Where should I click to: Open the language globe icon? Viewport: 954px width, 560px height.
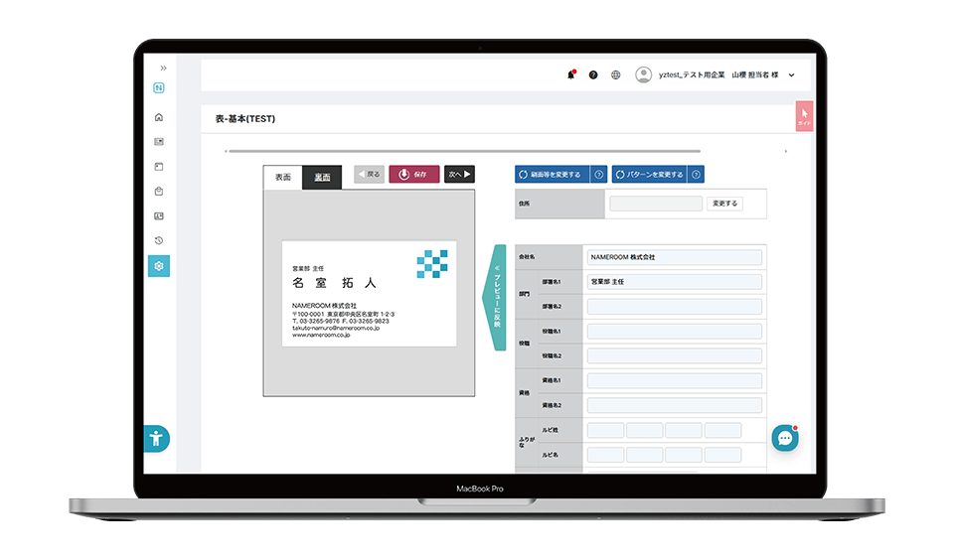pos(616,74)
